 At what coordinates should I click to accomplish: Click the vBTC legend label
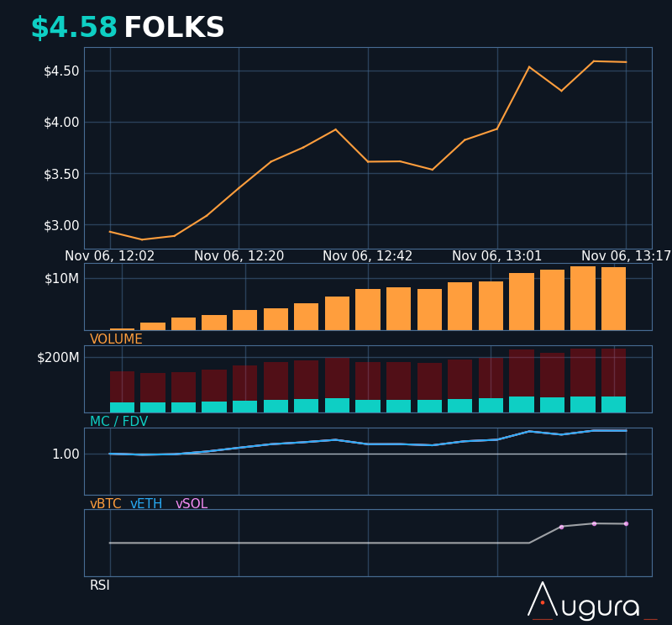pos(105,504)
